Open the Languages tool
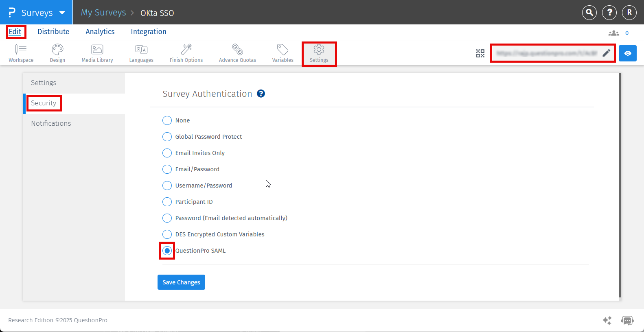 pyautogui.click(x=141, y=54)
